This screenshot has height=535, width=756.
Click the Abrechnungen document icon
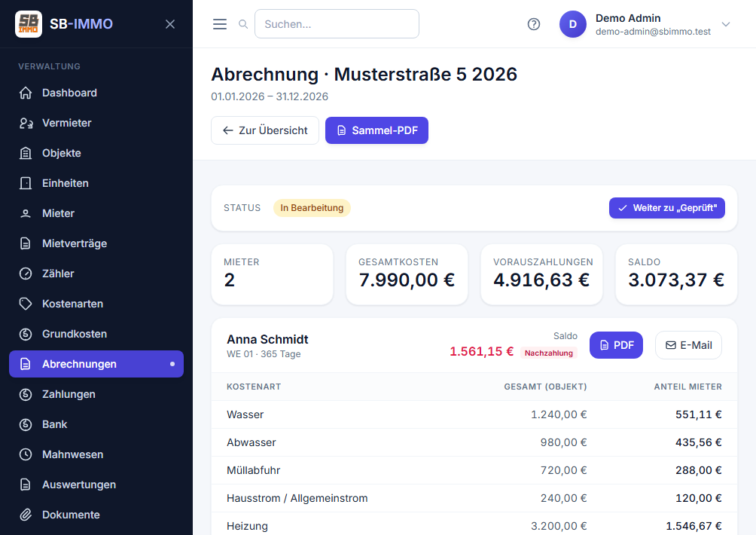coord(26,364)
